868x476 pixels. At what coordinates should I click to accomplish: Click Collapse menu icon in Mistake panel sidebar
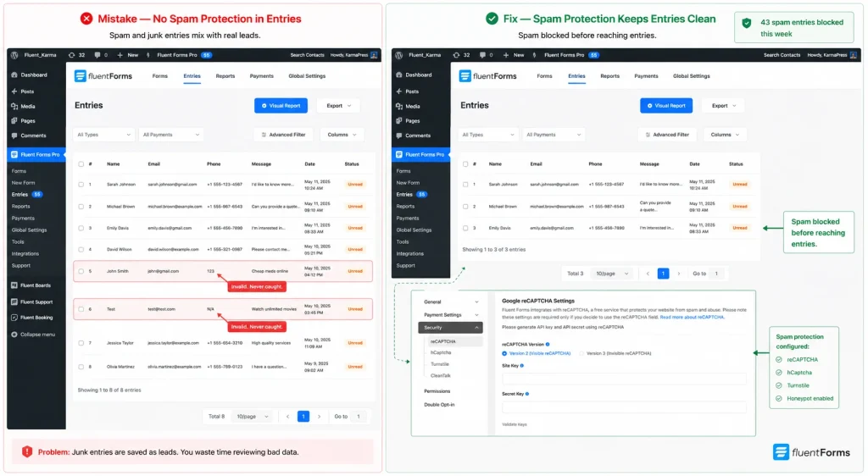[x=14, y=335]
